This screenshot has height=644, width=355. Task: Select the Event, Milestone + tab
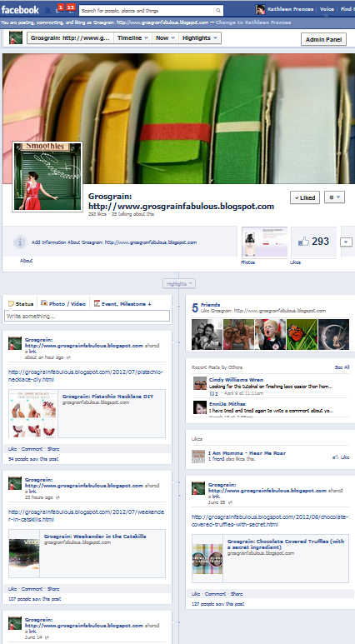click(x=122, y=304)
